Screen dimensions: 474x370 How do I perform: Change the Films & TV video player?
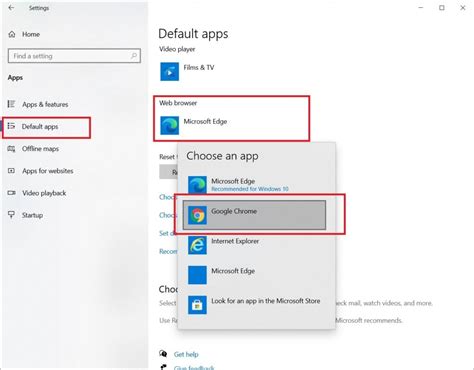(x=199, y=68)
